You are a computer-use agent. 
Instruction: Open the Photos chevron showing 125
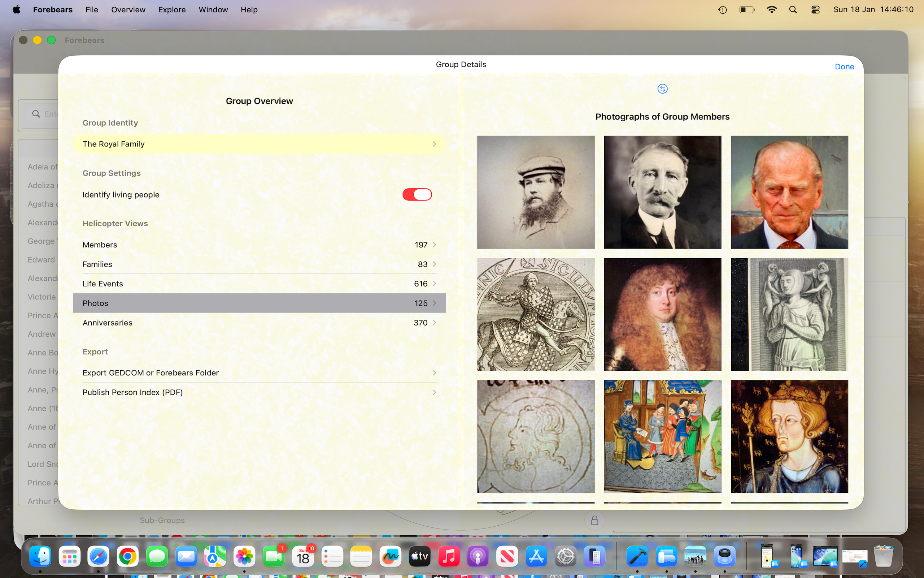pyautogui.click(x=434, y=303)
